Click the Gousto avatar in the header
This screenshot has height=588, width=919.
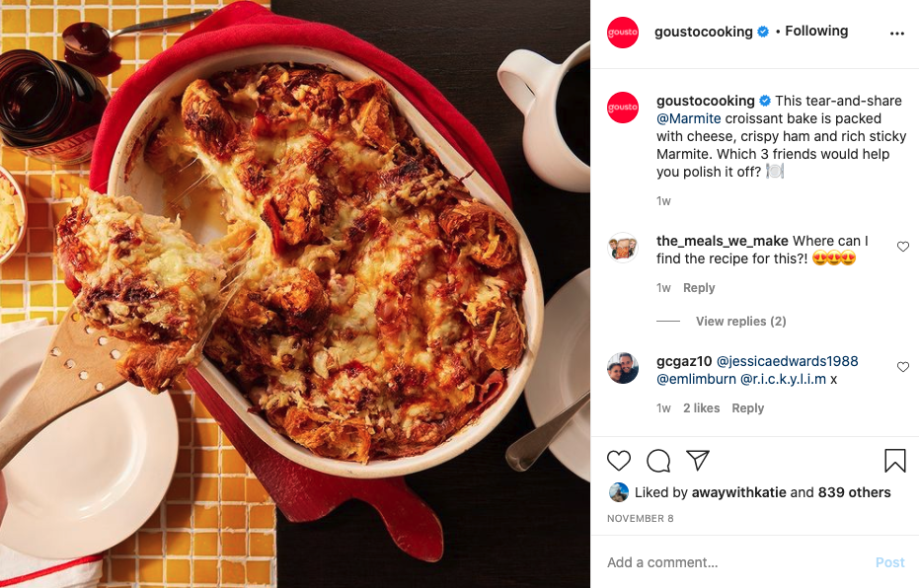[623, 33]
